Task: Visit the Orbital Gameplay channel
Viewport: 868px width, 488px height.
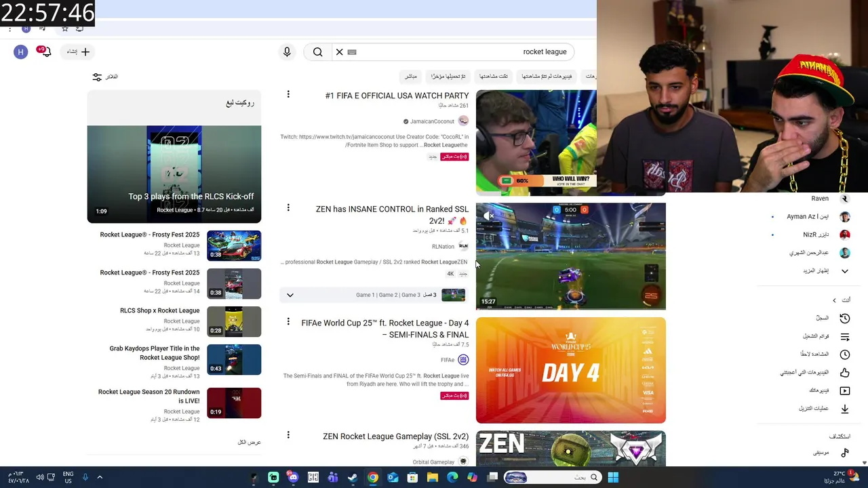Action: pos(433,462)
